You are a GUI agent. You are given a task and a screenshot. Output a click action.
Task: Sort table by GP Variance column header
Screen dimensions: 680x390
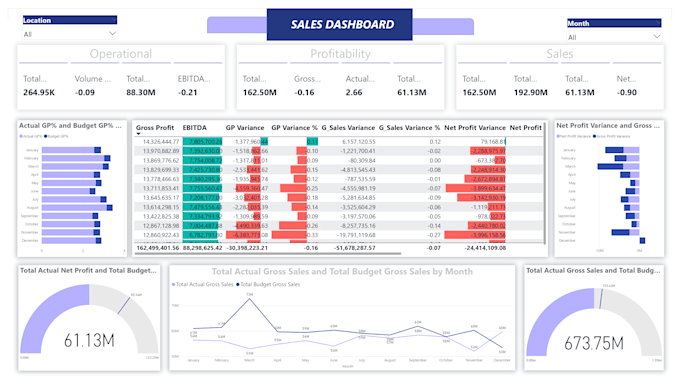[x=245, y=128]
